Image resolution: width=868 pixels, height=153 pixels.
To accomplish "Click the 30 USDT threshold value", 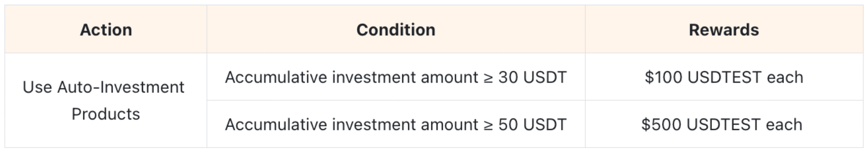I will tap(532, 77).
